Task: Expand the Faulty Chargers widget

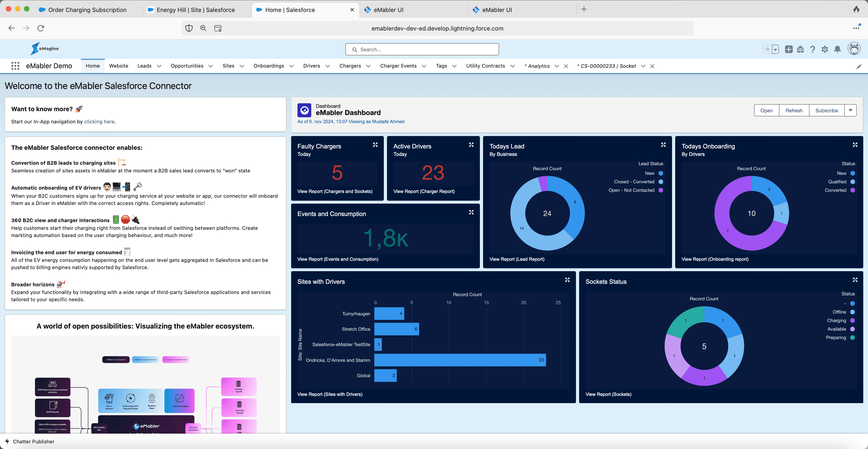Action: coord(375,145)
